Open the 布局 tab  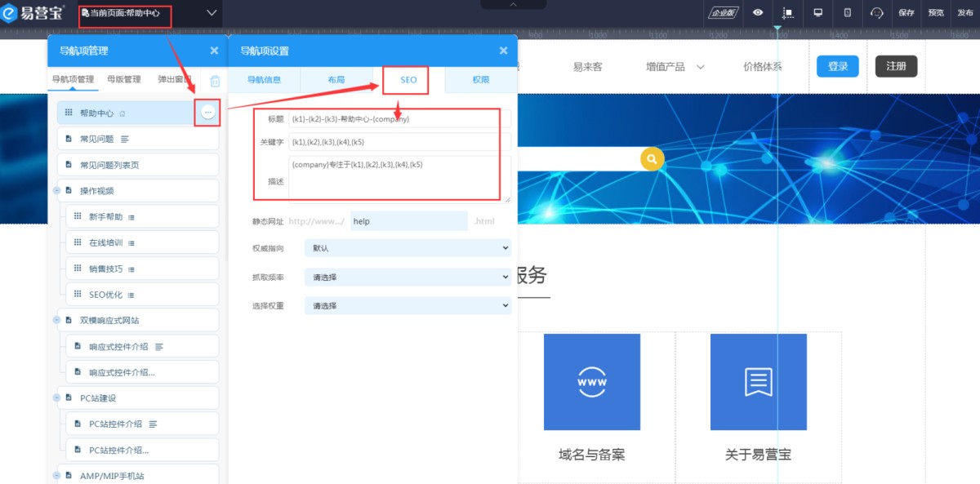[336, 80]
